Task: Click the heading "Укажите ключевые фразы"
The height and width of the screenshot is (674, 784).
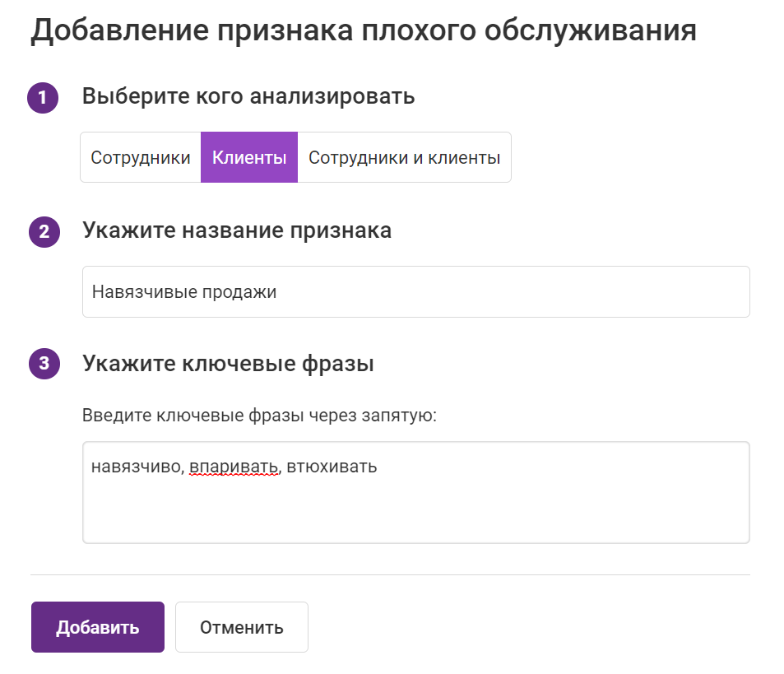Action: (x=228, y=363)
